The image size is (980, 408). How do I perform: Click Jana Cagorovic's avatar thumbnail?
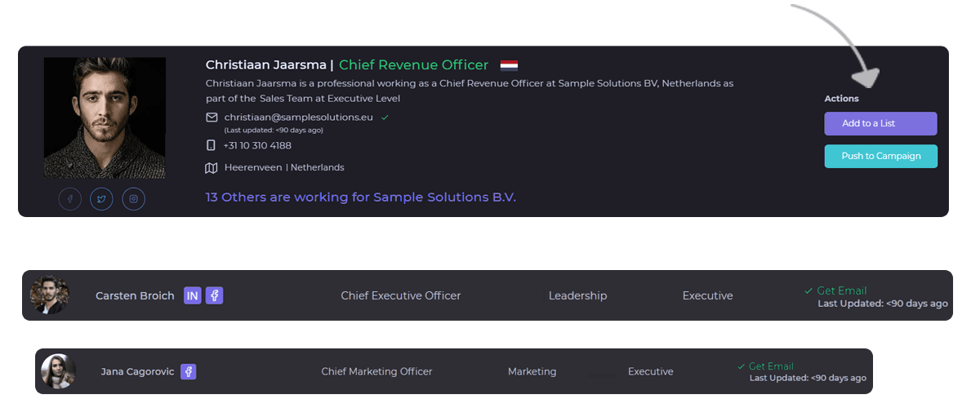point(59,371)
